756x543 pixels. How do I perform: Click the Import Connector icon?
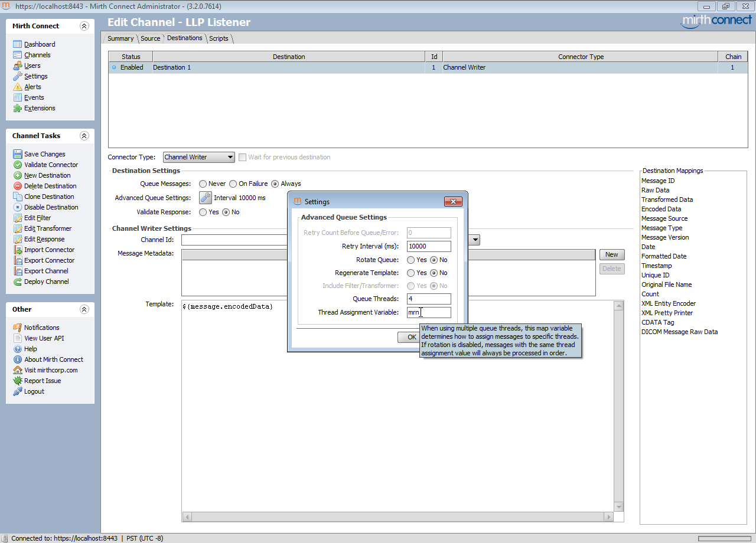(18, 250)
